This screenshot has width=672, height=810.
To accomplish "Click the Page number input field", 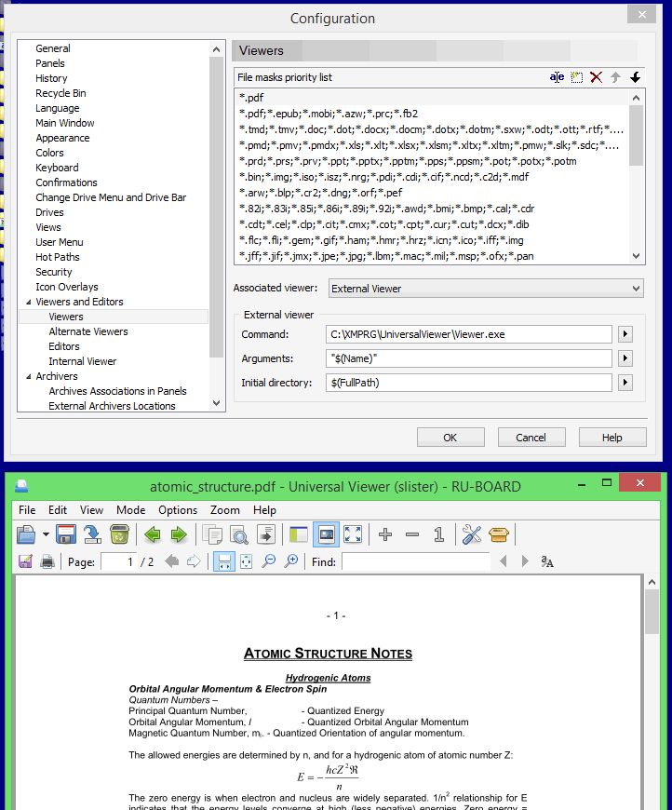I will click(x=119, y=561).
